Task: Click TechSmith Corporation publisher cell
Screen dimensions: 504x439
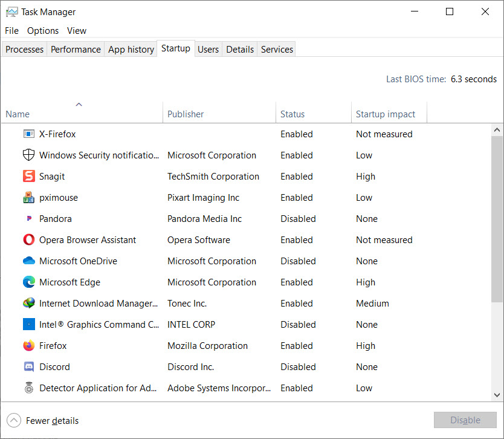Action: 213,177
